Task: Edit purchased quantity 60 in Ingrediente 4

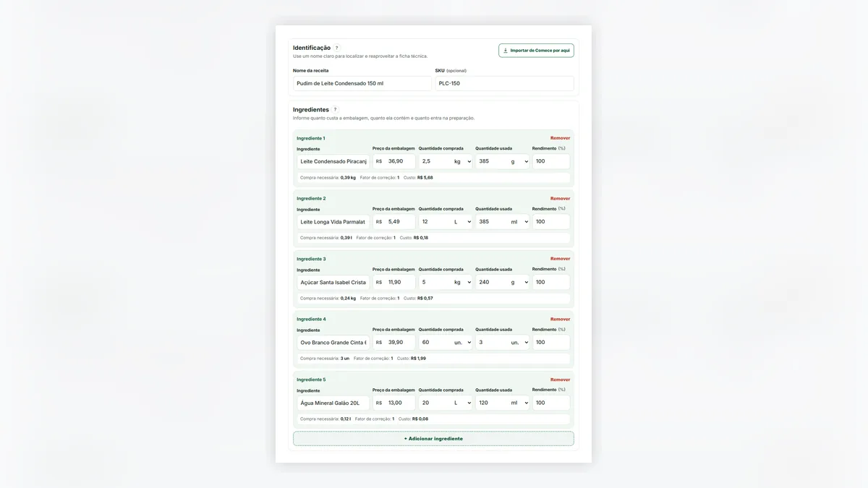Action: point(434,343)
